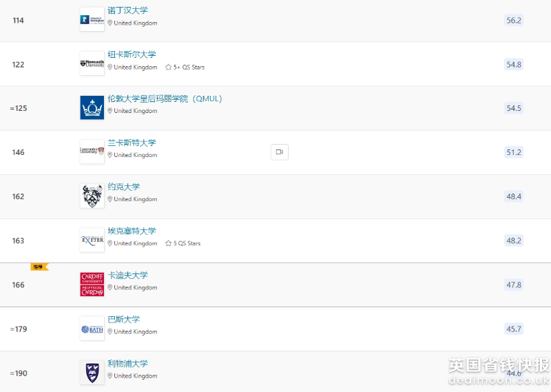Click the score 56.2 badge
The height and width of the screenshot is (392, 551).
(x=514, y=21)
